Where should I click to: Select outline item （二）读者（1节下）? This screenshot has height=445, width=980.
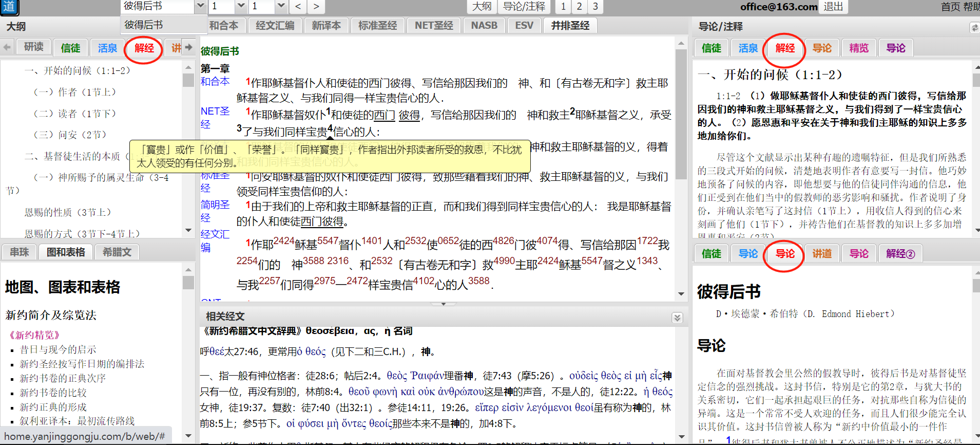[75, 114]
